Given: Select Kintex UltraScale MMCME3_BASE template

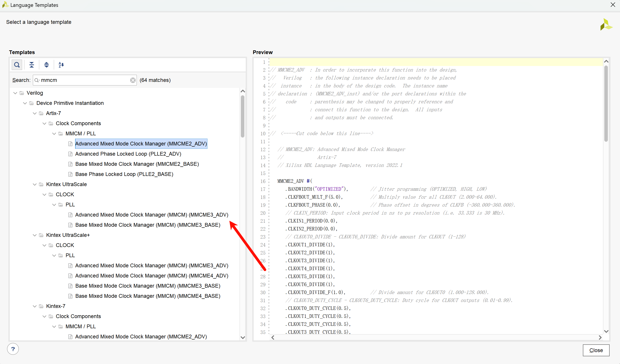Looking at the screenshot, I should tap(148, 225).
